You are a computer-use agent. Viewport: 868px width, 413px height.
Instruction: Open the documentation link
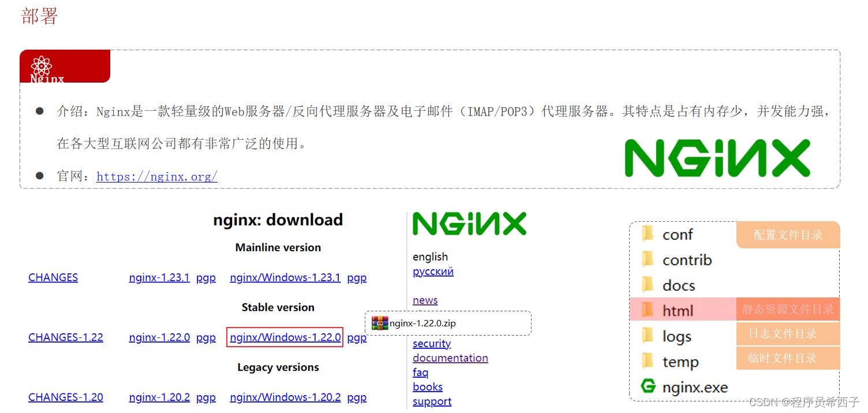(x=450, y=358)
